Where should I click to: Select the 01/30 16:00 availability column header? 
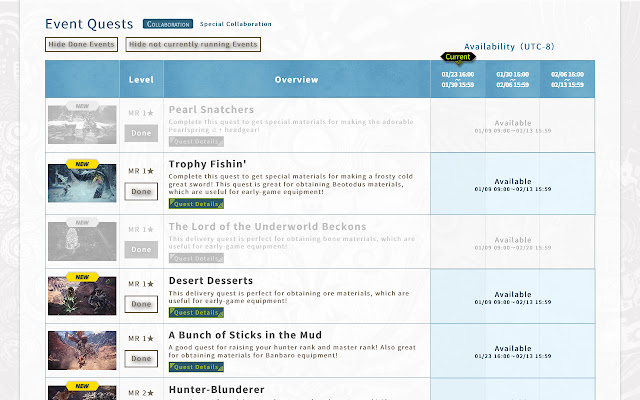(513, 79)
